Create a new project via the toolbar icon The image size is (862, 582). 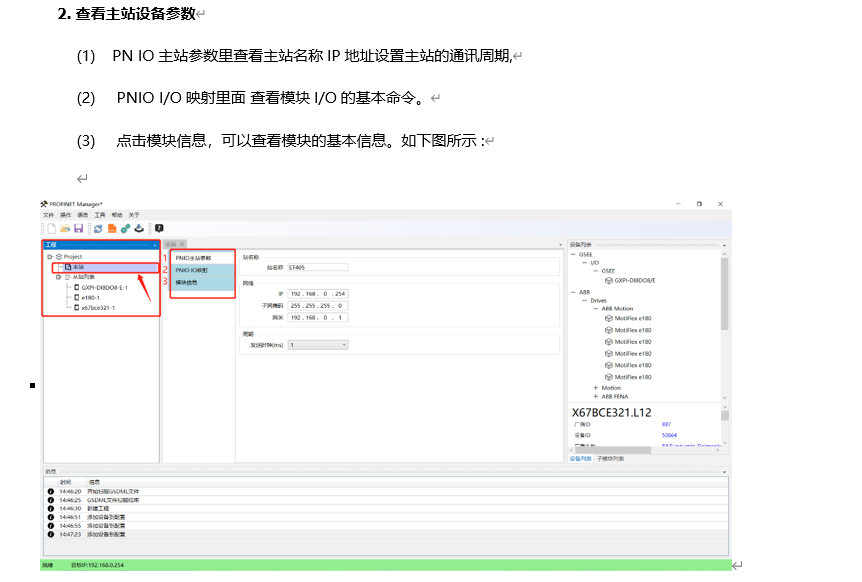point(51,227)
